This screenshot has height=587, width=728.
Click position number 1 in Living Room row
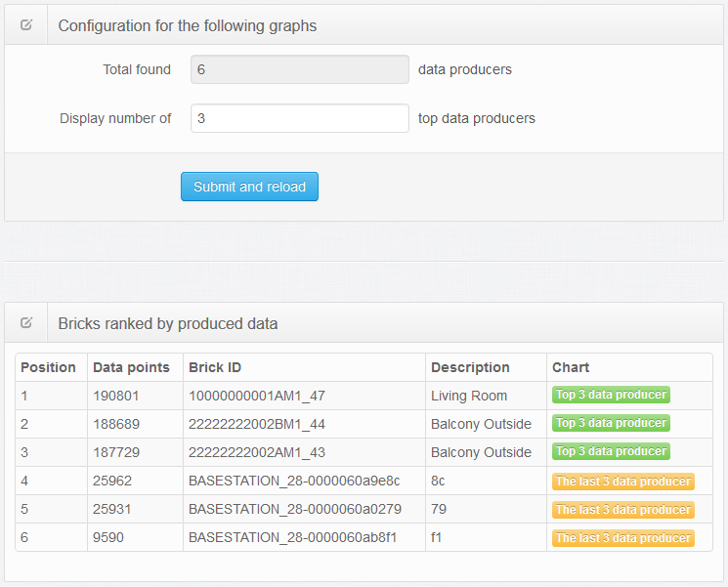coord(24,396)
